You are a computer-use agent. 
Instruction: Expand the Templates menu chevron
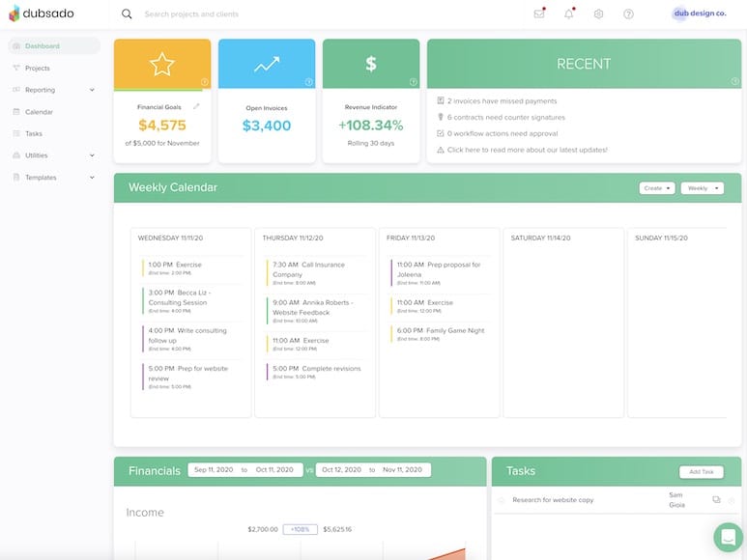(x=92, y=177)
